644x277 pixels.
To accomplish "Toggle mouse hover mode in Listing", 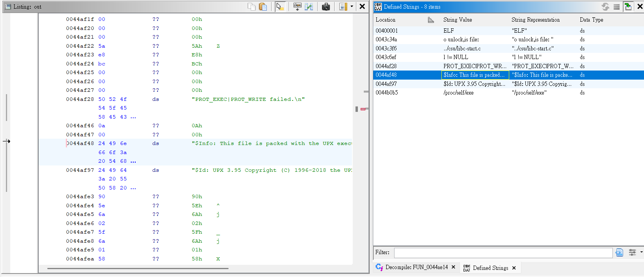I will pyautogui.click(x=280, y=7).
